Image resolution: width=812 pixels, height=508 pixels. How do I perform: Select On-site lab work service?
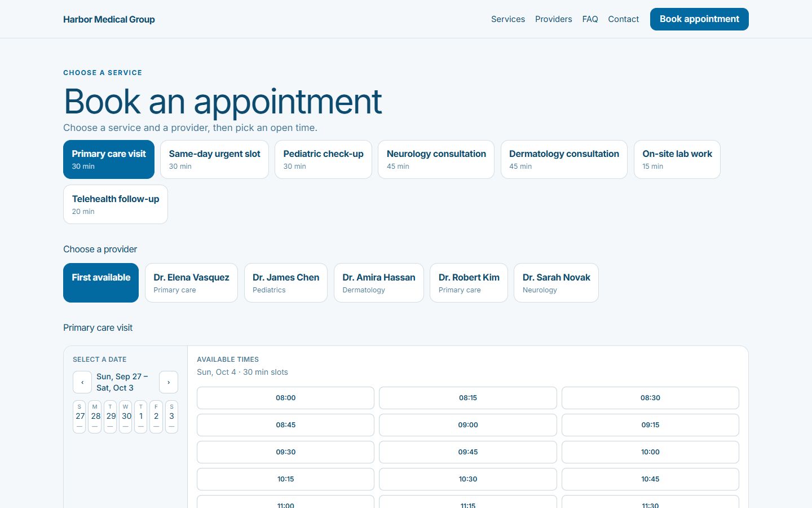[677, 159]
